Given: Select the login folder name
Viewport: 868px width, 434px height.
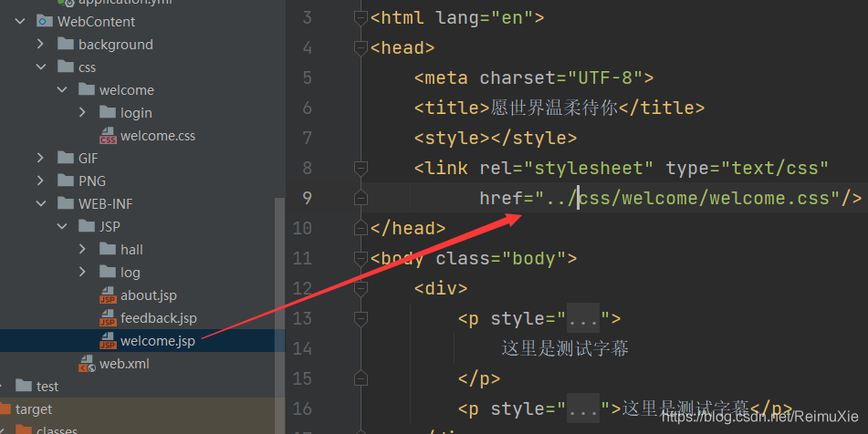Looking at the screenshot, I should coord(136,113).
